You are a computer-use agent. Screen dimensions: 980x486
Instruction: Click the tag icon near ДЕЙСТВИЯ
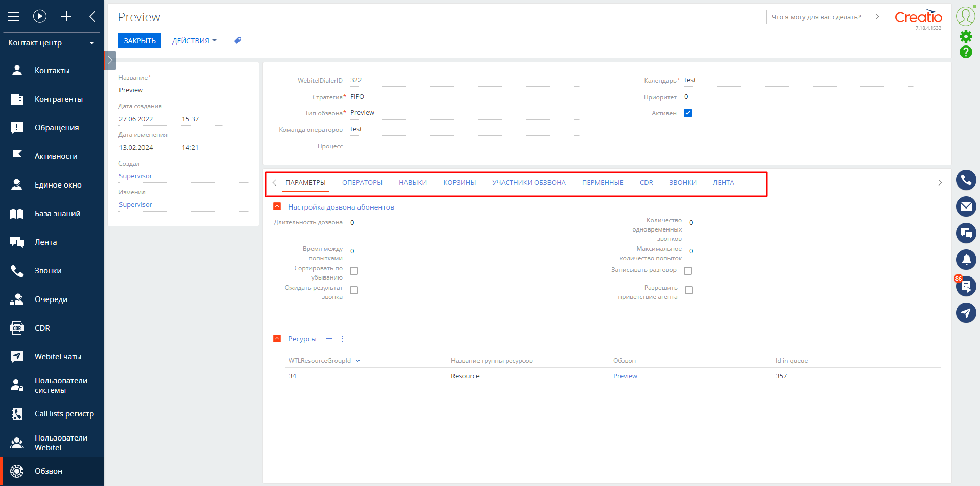tap(237, 40)
